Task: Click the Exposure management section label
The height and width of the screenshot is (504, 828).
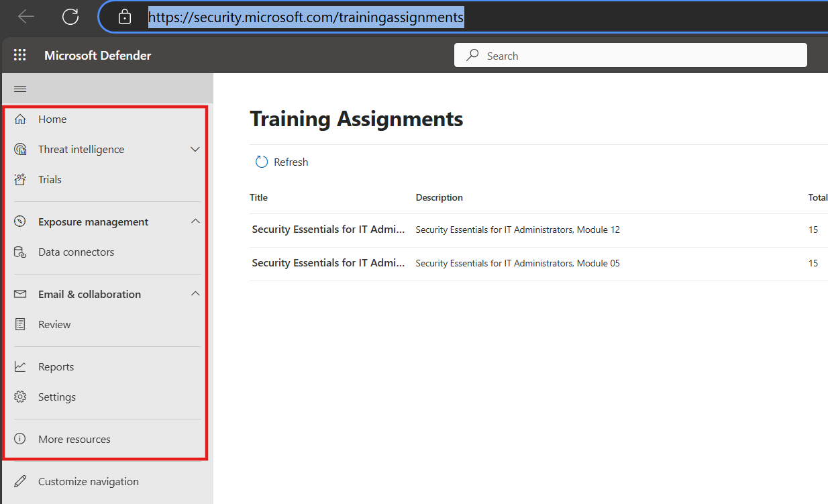Action: (93, 222)
